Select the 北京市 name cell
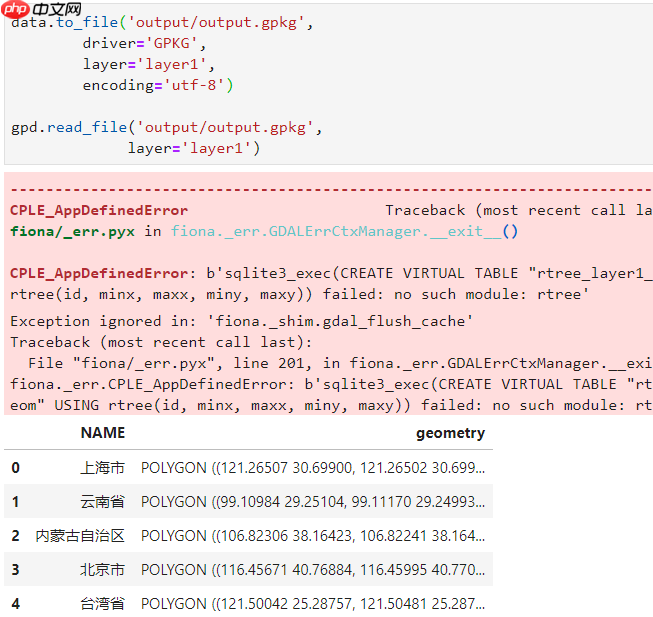653x617 pixels. click(102, 570)
